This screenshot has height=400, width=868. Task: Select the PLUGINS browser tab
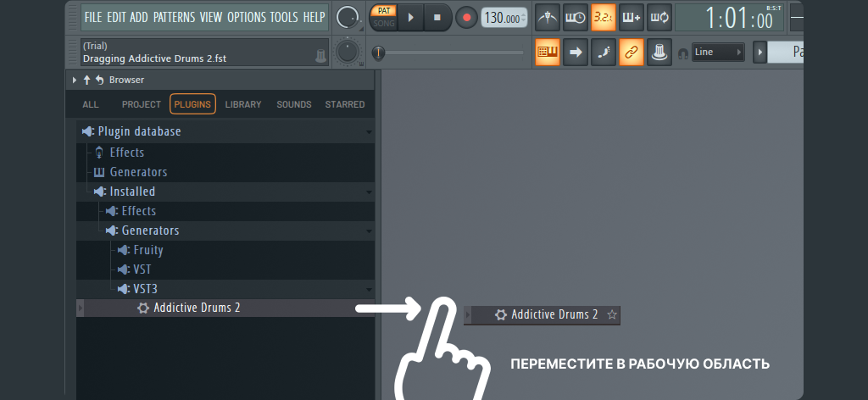click(x=192, y=104)
